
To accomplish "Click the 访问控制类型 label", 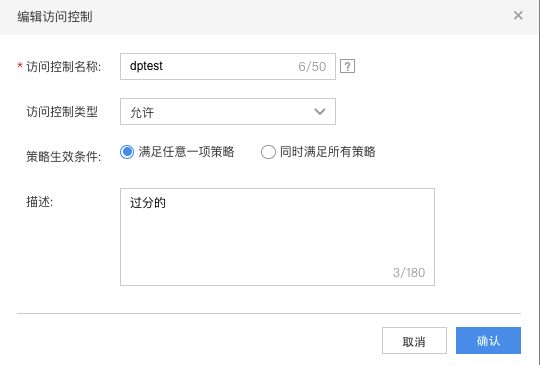I will 62,112.
